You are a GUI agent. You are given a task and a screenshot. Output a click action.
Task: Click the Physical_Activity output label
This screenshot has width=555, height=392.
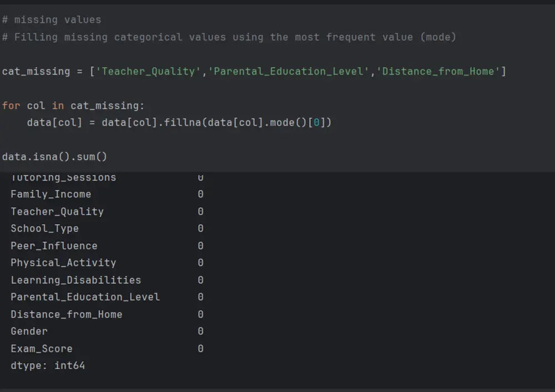click(x=63, y=263)
